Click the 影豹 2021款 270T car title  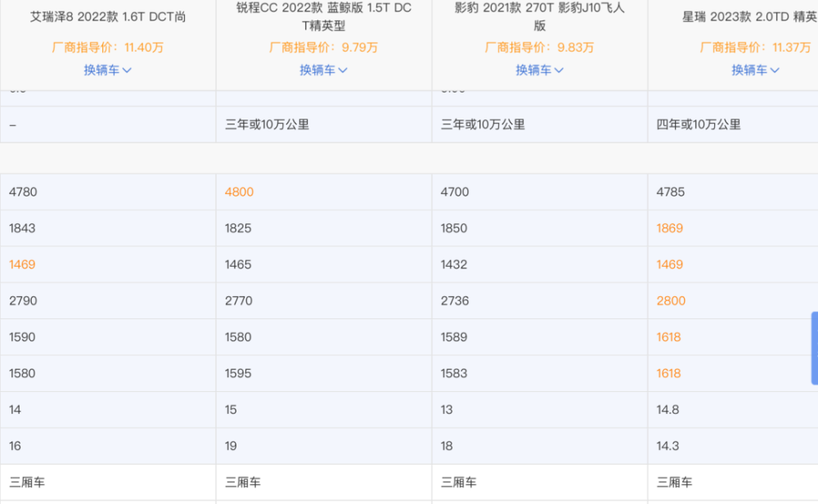coord(539,16)
